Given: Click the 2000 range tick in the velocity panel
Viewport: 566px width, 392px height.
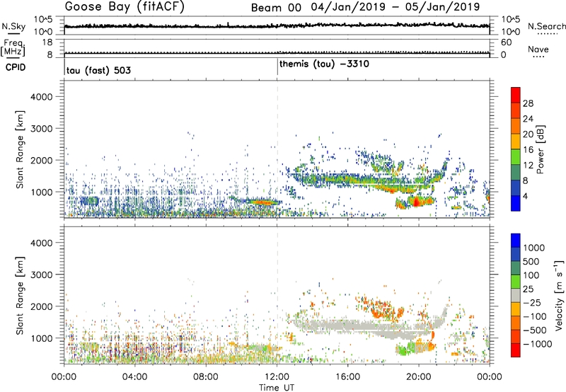Looking at the screenshot, I should [41, 306].
